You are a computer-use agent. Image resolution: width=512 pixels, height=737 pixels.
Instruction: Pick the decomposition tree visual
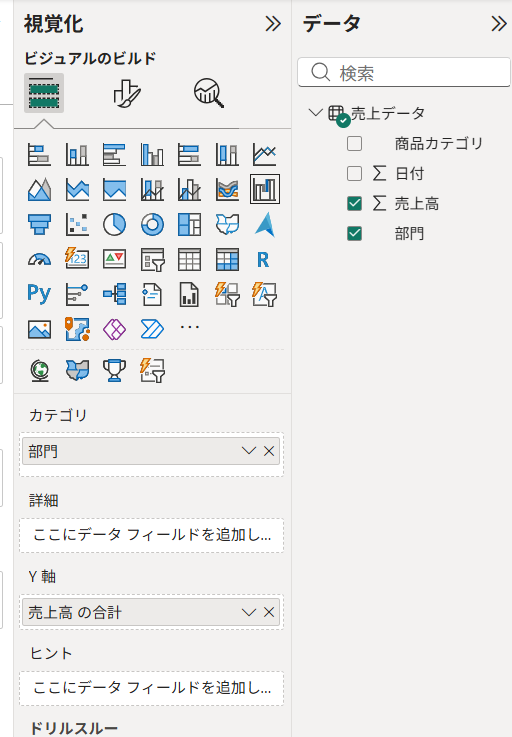[x=115, y=294]
